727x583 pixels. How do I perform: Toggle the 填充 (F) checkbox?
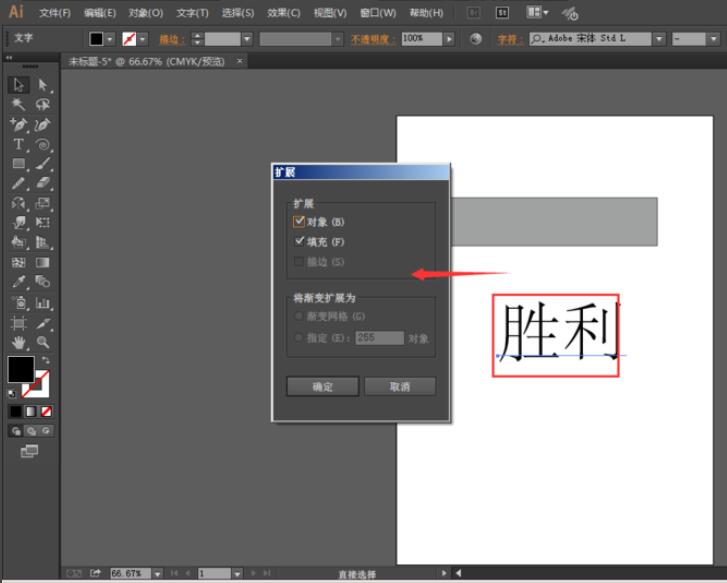tap(299, 241)
